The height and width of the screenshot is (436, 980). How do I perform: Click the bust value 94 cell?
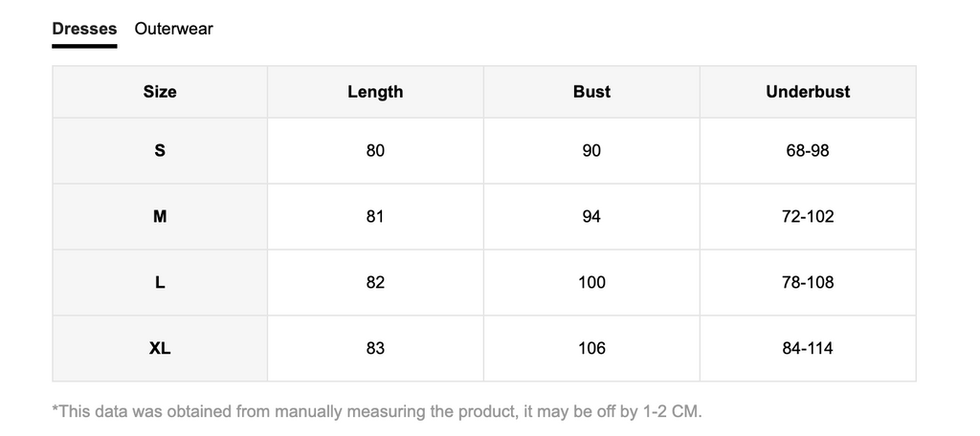pos(591,217)
